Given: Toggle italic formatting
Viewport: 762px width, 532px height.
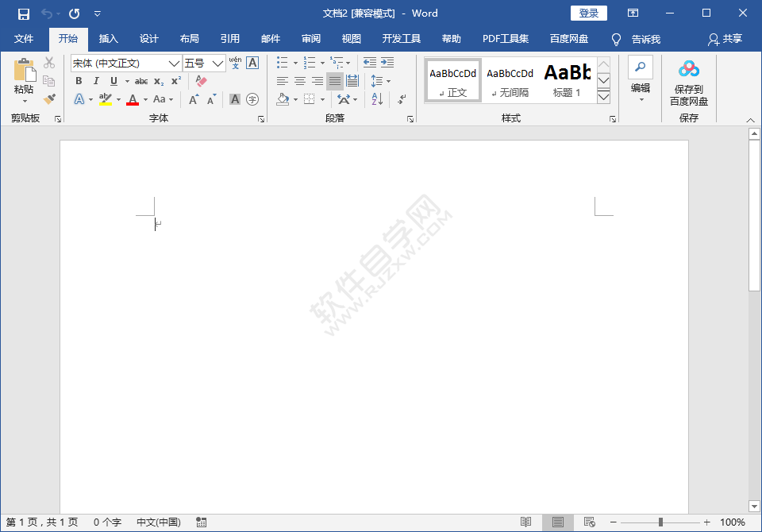Looking at the screenshot, I should (x=97, y=81).
